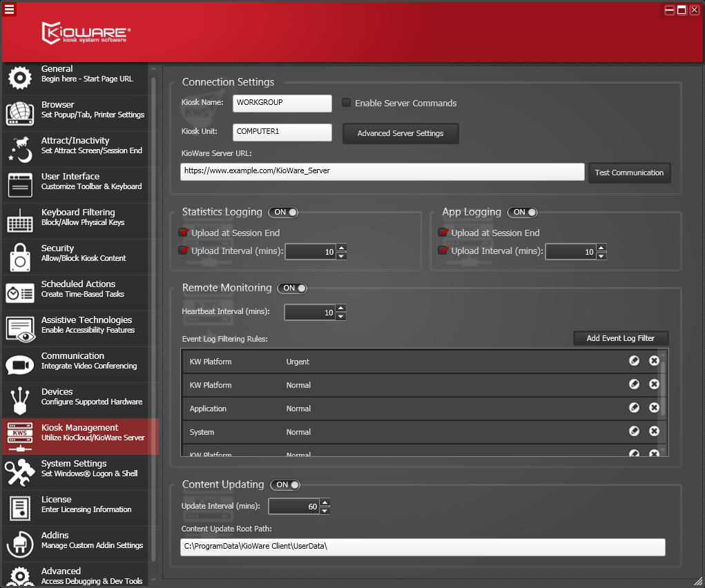
Task: Enable Server Commands checkbox
Action: (347, 103)
